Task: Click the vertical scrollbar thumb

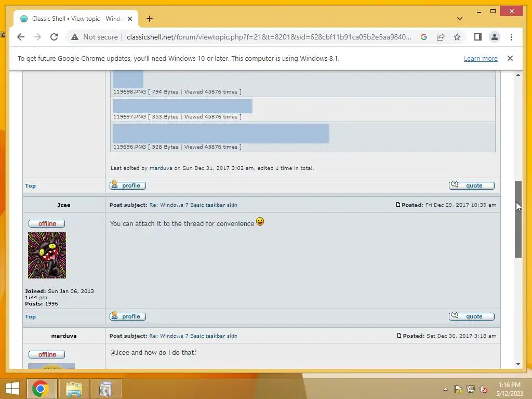Action: pyautogui.click(x=518, y=219)
